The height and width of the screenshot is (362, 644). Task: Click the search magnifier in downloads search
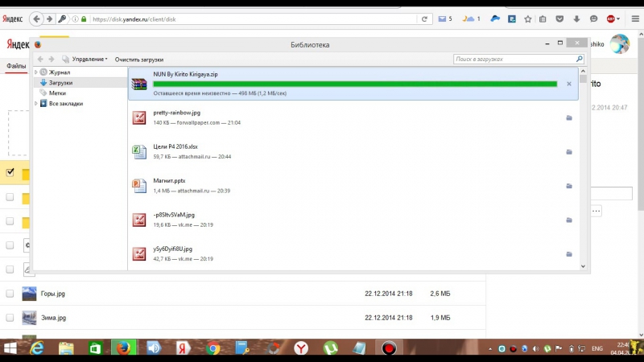[579, 59]
